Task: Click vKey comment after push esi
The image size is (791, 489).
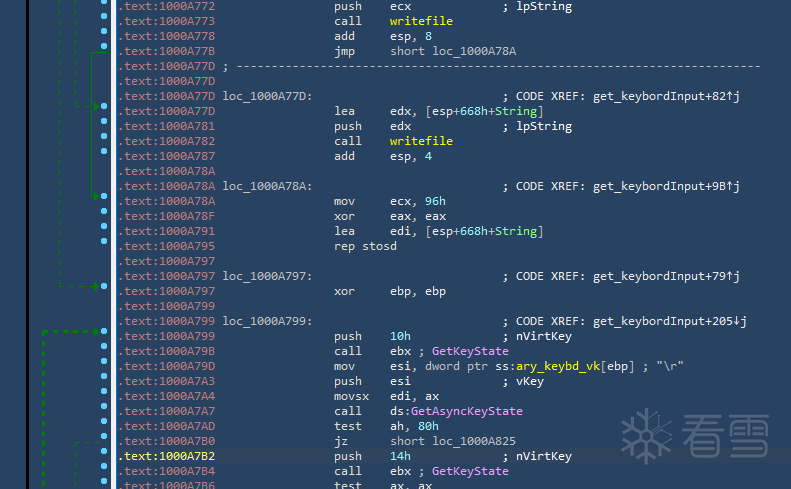Action: [530, 382]
